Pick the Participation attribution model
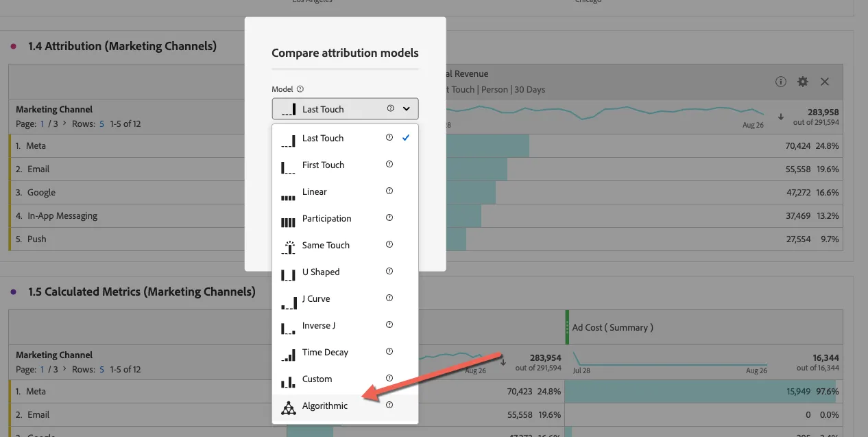Screen dimensions: 868x437 pos(345,218)
